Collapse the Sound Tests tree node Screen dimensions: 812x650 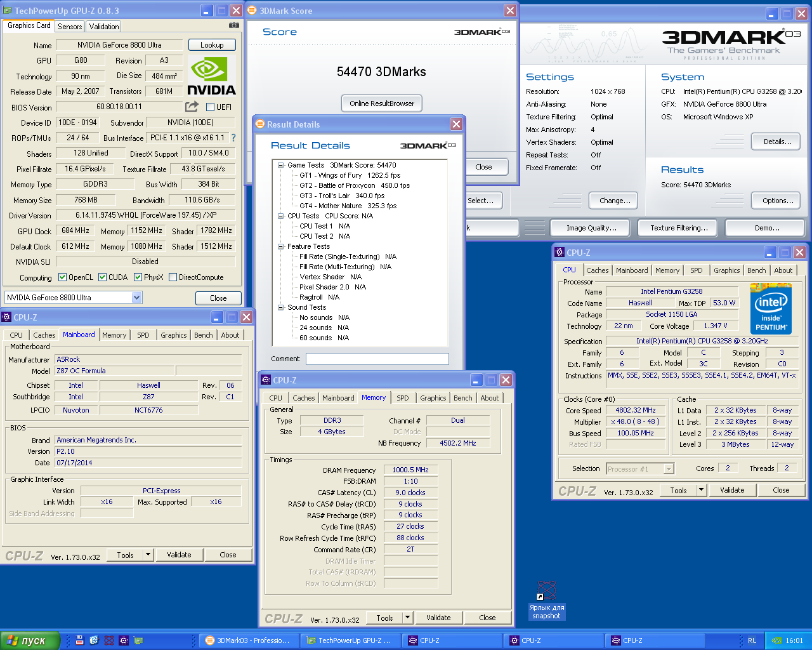[x=280, y=307]
